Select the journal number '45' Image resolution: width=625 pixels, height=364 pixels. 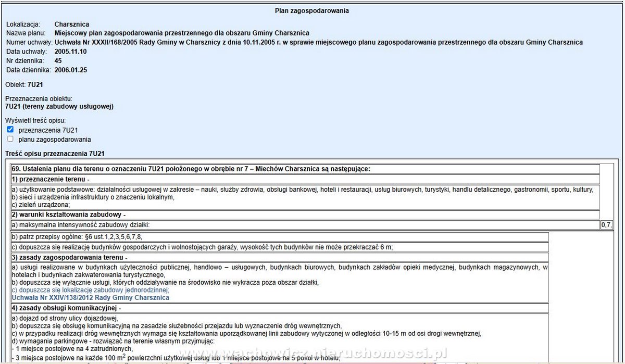pyautogui.click(x=58, y=60)
